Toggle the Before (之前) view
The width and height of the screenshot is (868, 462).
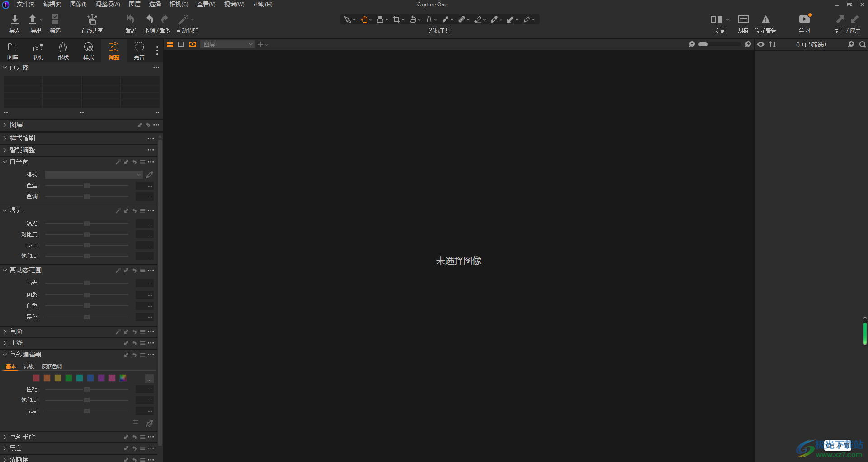point(717,19)
